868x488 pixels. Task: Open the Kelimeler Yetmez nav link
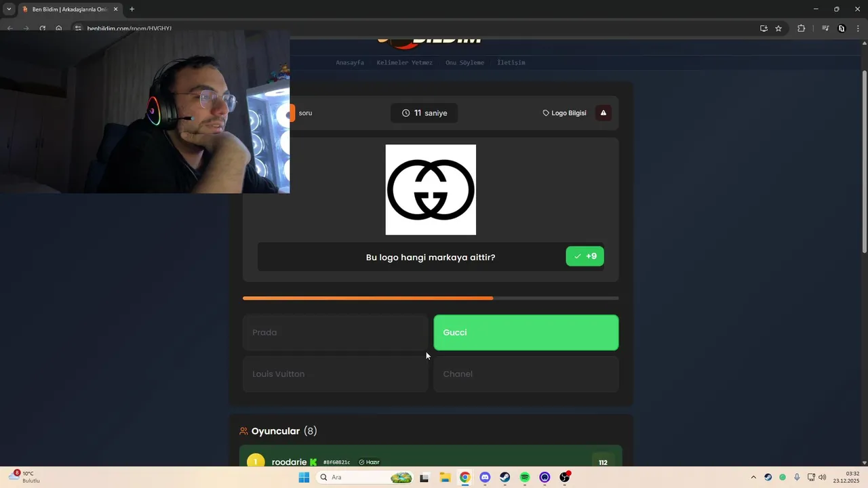coord(405,62)
